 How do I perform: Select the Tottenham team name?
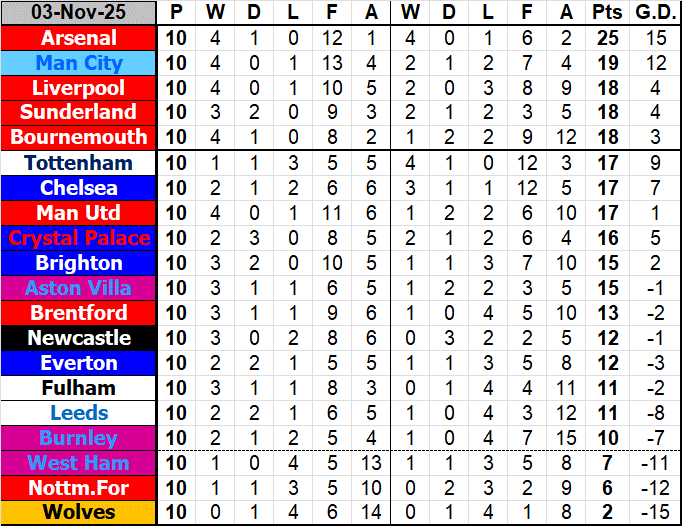pyautogui.click(x=79, y=163)
